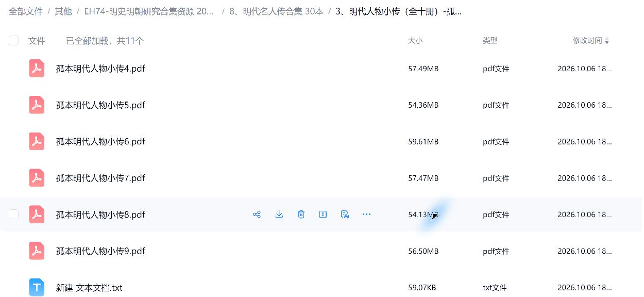Click txt文件 type label

tap(495, 288)
